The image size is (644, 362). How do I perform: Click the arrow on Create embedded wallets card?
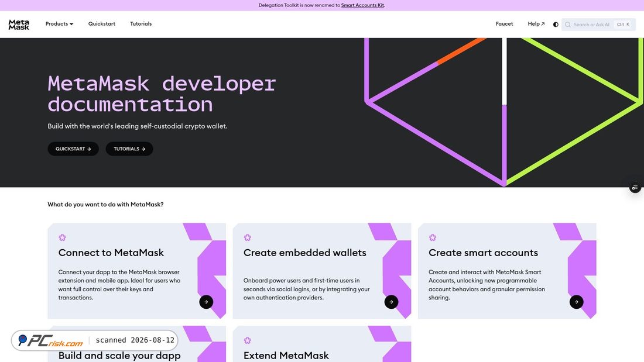[x=392, y=302]
